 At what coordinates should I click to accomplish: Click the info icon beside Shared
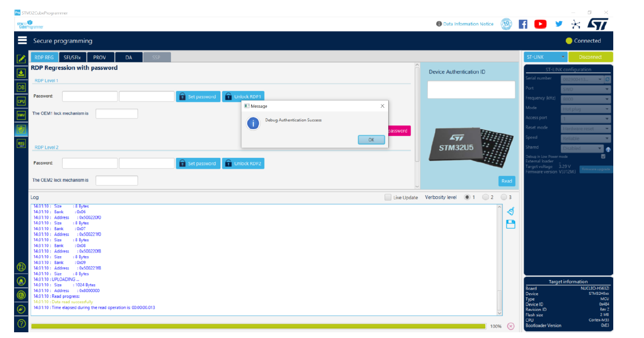[608, 149]
